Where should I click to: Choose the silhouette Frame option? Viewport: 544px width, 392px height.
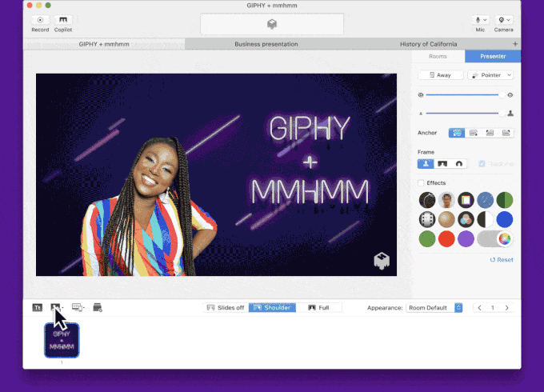[x=426, y=164]
